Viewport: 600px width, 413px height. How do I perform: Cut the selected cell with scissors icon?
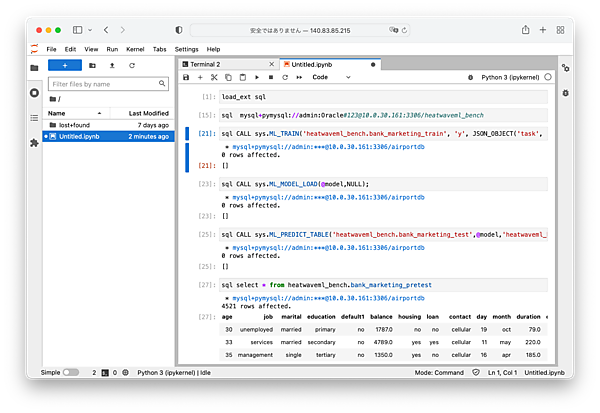[x=214, y=77]
